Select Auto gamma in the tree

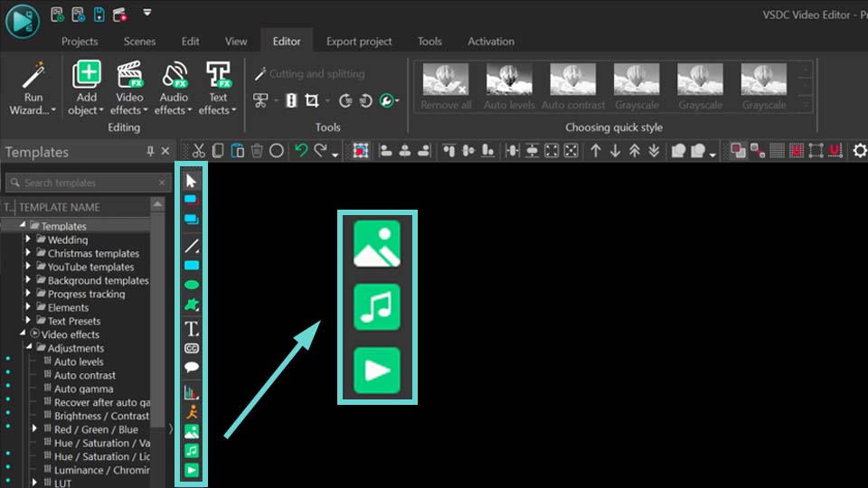(83, 389)
